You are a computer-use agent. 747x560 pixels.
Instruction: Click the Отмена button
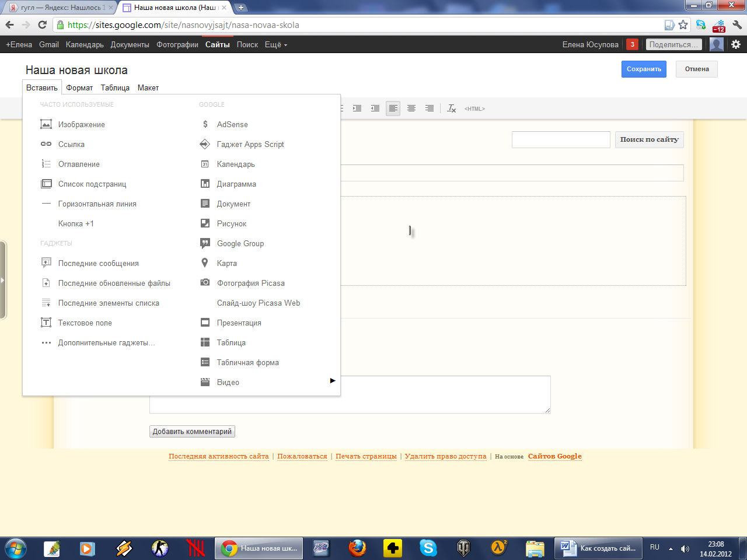pos(697,69)
